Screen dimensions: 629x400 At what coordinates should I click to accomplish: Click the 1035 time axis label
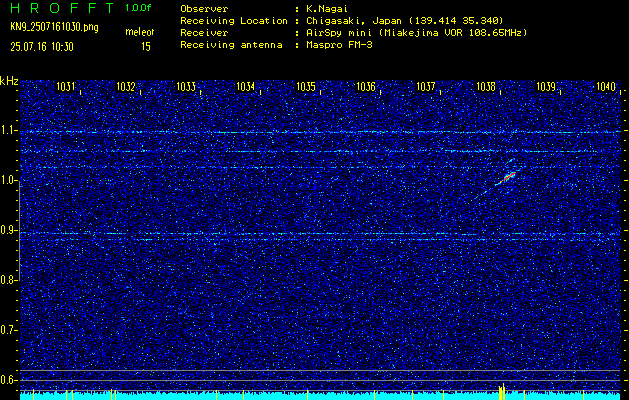click(x=306, y=86)
